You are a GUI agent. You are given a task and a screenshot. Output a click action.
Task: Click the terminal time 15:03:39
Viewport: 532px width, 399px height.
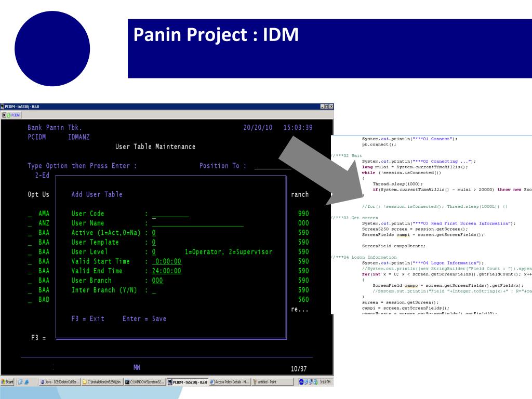(298, 128)
